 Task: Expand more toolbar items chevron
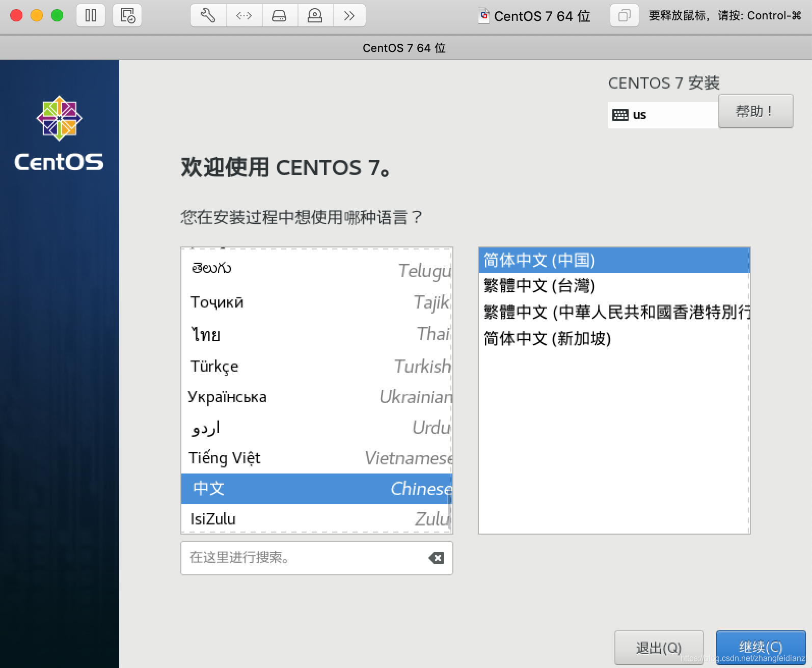pos(349,15)
